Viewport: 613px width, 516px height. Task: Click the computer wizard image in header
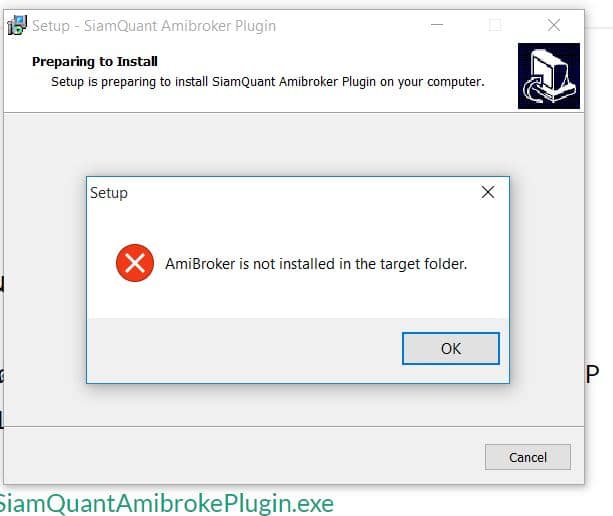tap(549, 76)
